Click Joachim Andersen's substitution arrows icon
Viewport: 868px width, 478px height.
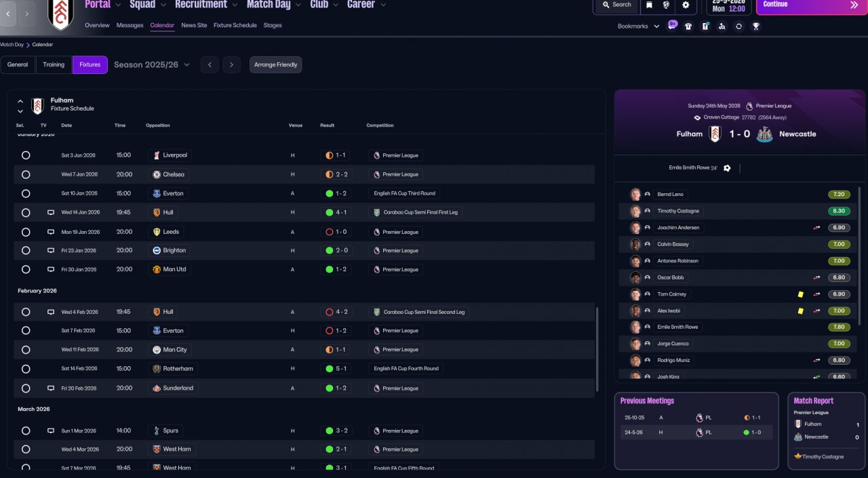pos(816,228)
